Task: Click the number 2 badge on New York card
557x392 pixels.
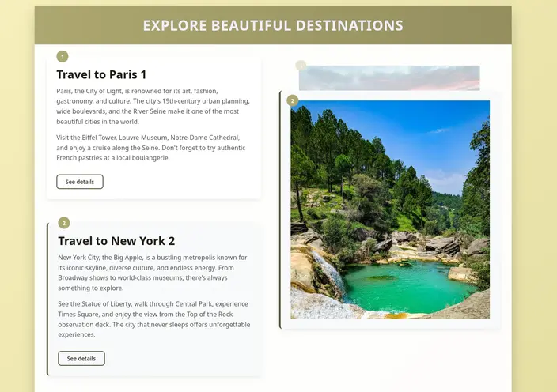Action: click(64, 223)
